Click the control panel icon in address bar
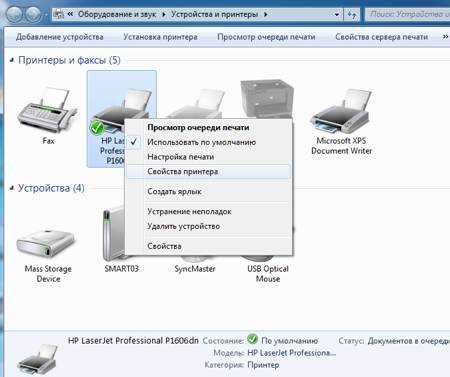This screenshot has width=450, height=377. [x=59, y=14]
